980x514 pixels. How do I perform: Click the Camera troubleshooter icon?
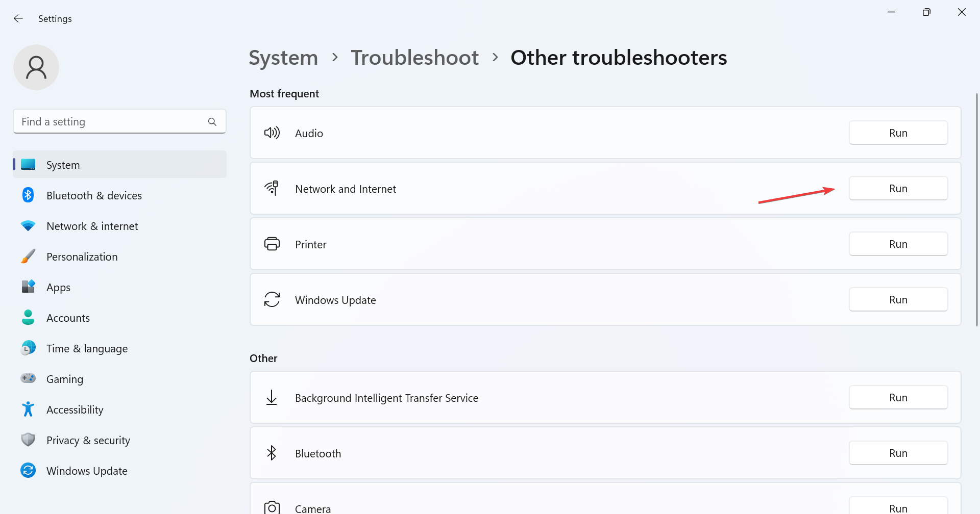pos(272,508)
